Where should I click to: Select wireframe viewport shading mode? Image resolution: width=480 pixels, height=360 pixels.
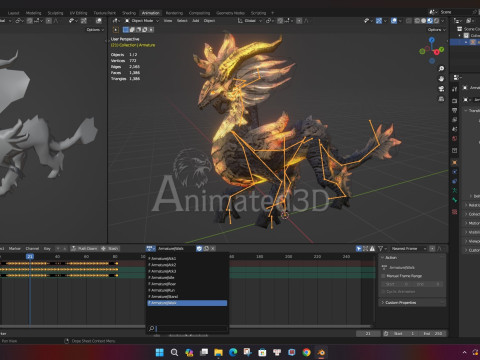pyautogui.click(x=417, y=21)
